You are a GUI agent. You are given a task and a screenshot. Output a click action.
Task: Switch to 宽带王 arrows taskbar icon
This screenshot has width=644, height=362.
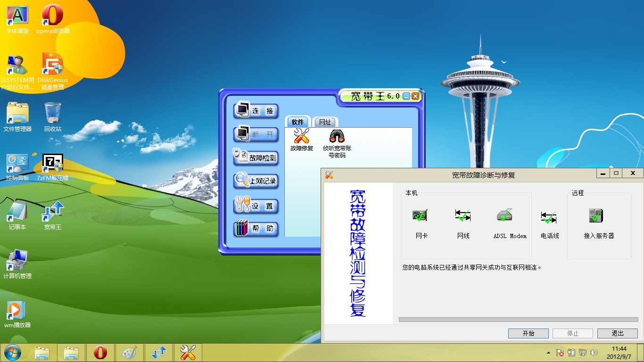[x=159, y=353]
